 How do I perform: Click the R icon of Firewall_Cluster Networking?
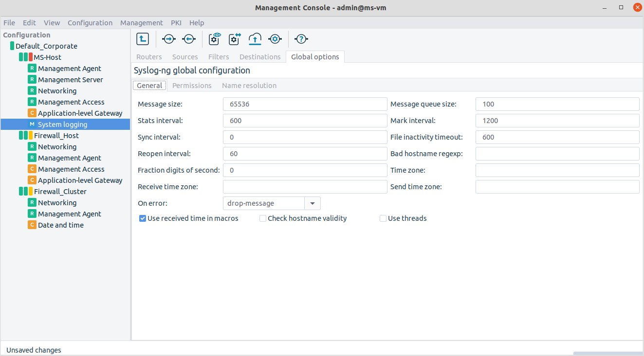(32, 202)
